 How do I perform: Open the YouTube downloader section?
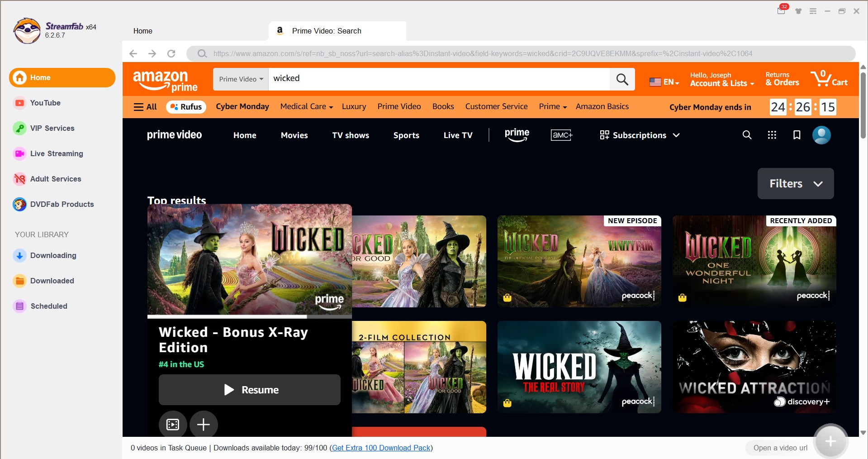pyautogui.click(x=45, y=103)
